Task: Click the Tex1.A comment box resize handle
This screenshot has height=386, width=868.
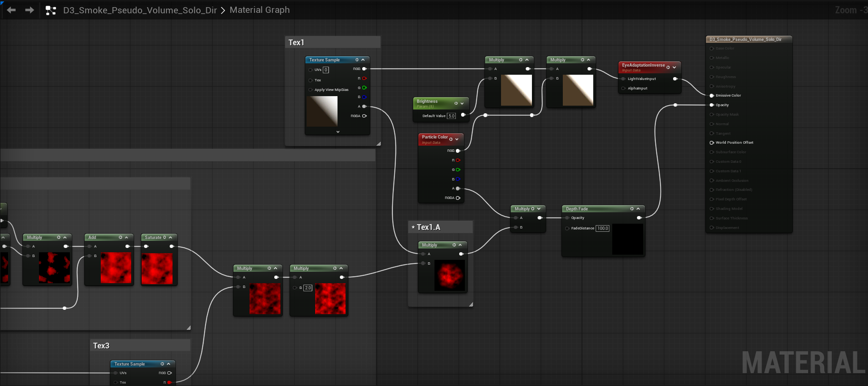Action: point(471,304)
